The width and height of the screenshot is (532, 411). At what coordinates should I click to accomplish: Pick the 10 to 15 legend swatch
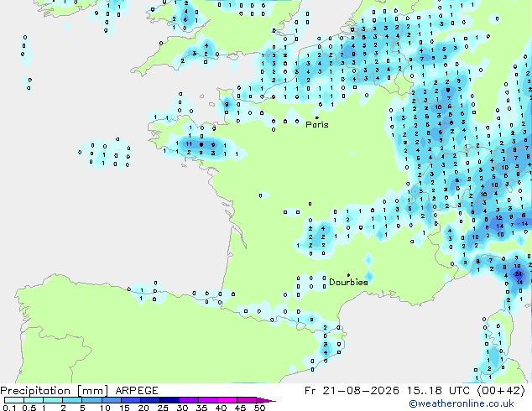click(x=112, y=400)
